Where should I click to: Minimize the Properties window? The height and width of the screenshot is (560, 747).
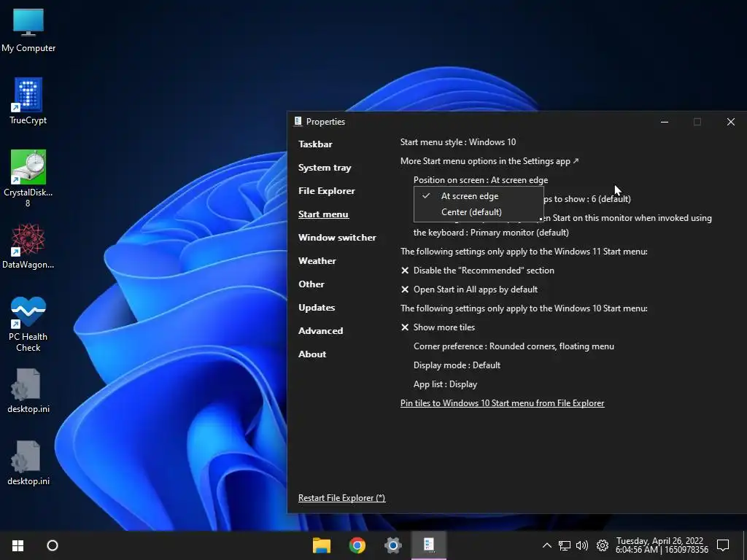click(665, 122)
